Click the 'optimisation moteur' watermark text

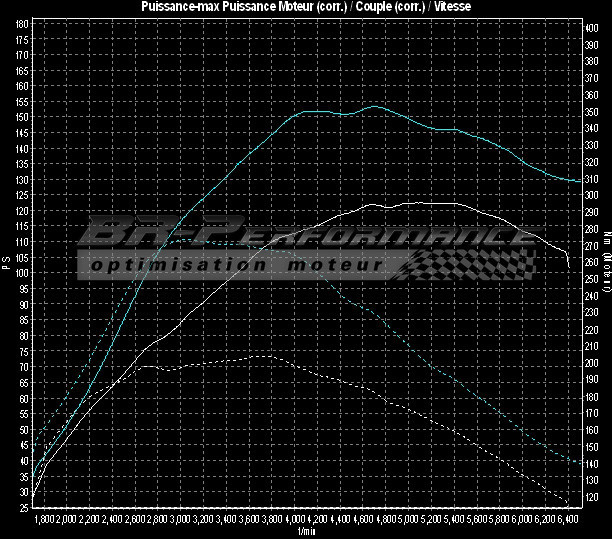click(x=236, y=266)
